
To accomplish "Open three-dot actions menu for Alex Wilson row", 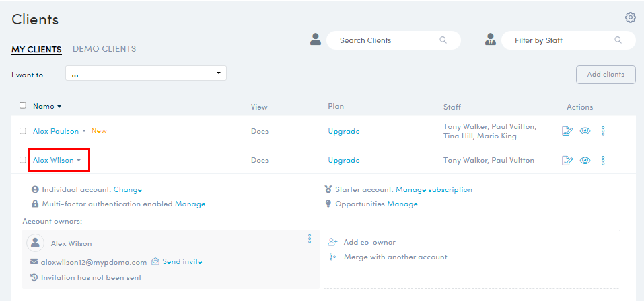I will [603, 161].
